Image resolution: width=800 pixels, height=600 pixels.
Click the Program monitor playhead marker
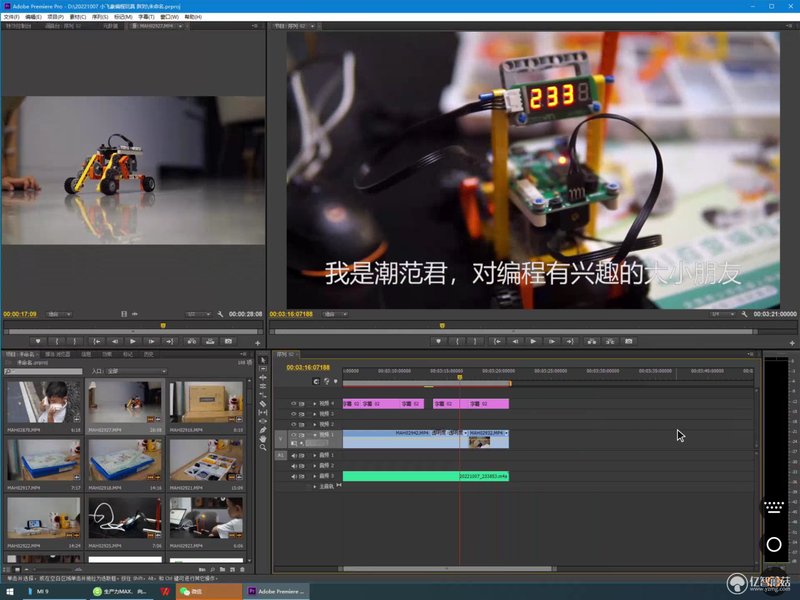[442, 326]
